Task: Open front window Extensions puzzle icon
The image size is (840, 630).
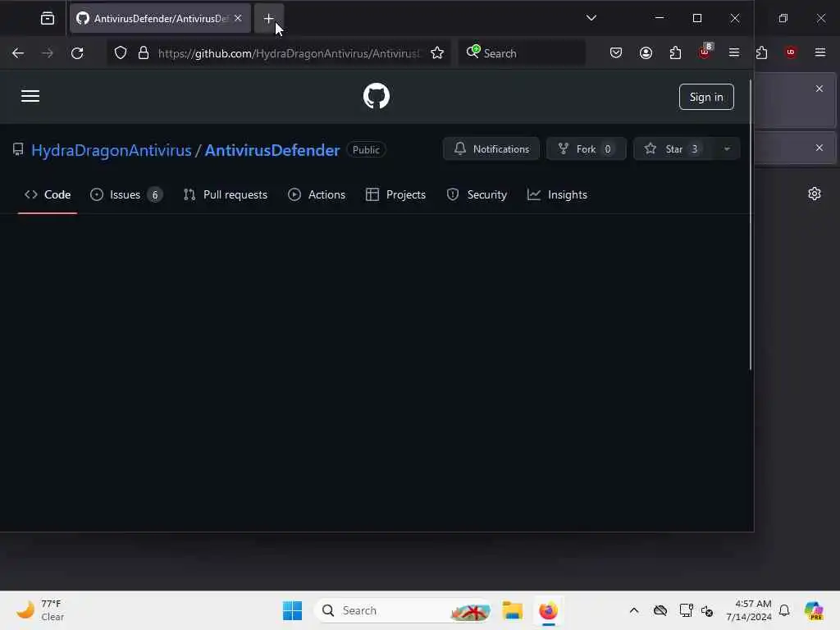Action: [x=675, y=52]
